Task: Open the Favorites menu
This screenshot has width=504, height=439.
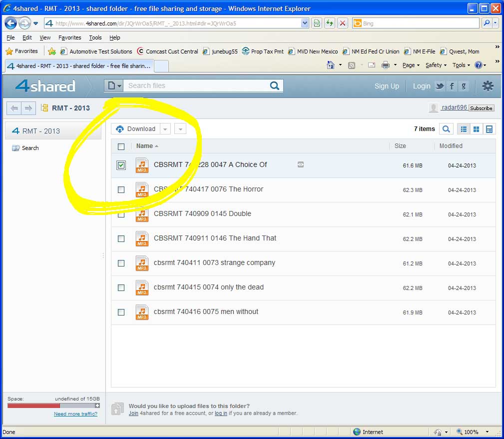Action: pos(69,37)
